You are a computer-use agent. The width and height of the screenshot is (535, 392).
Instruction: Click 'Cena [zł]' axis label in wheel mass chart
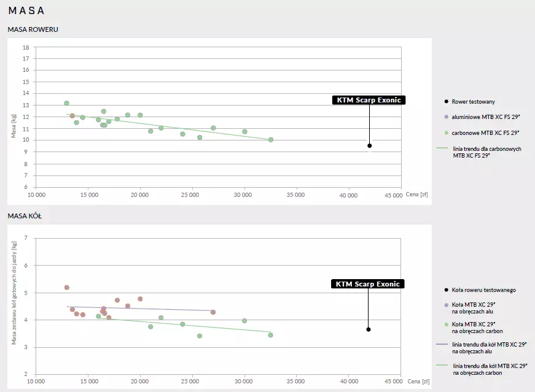click(x=419, y=381)
